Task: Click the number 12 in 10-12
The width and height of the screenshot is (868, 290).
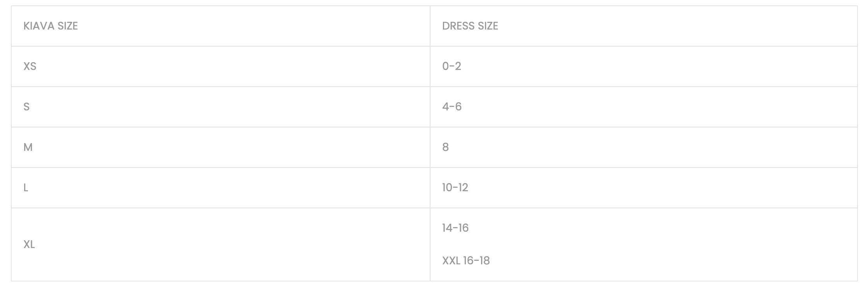Action: (x=463, y=188)
